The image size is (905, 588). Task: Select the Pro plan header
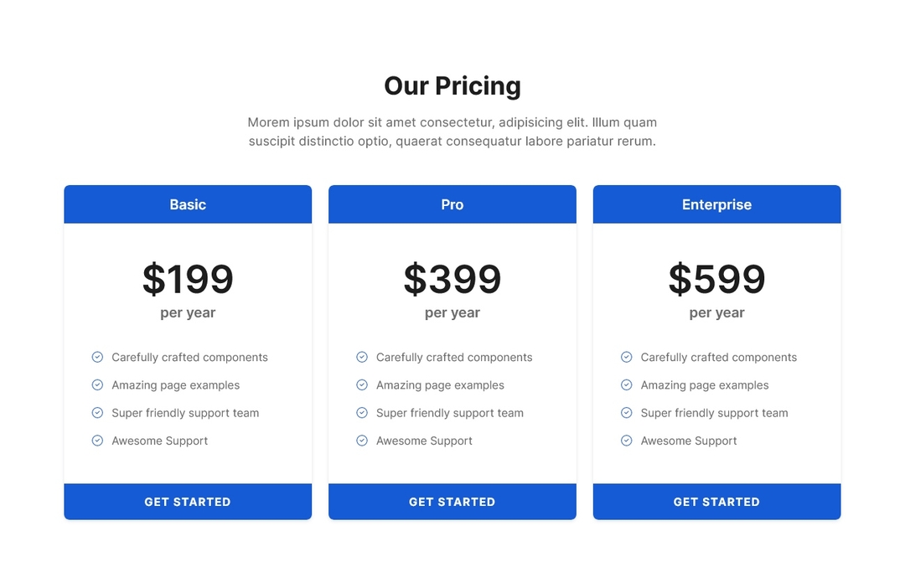coord(452,204)
